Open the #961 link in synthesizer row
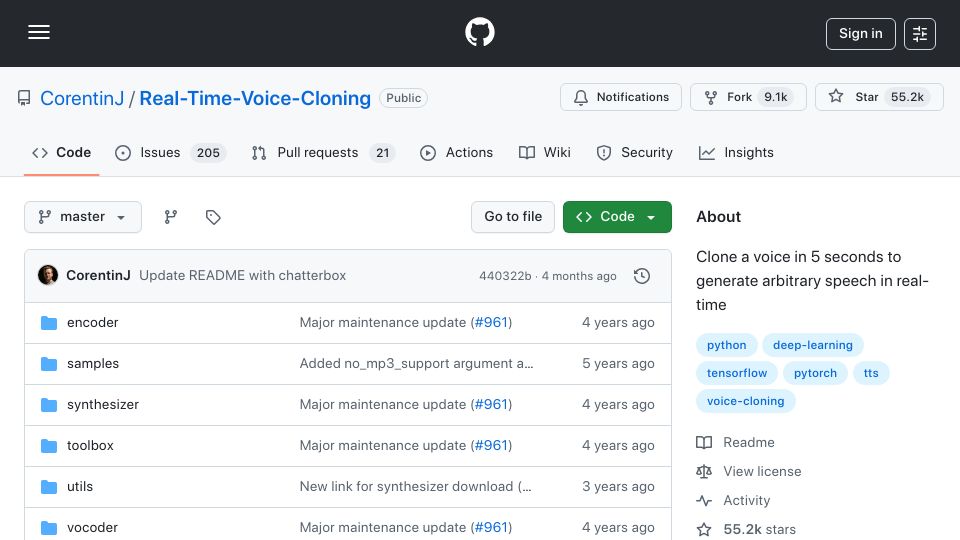The height and width of the screenshot is (540, 960). point(491,405)
